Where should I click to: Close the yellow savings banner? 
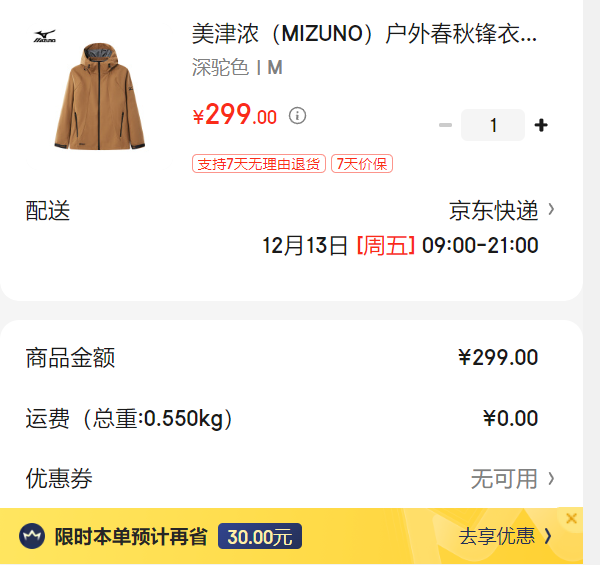[x=571, y=518]
